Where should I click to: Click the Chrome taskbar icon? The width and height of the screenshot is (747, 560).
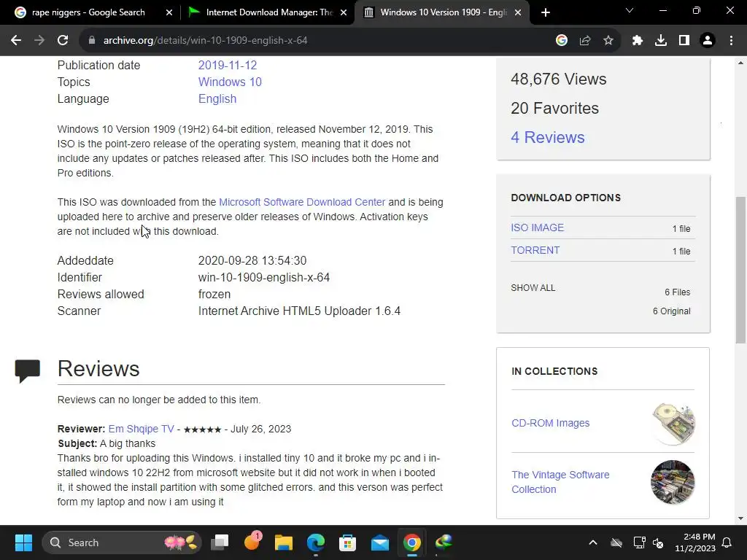(x=411, y=542)
